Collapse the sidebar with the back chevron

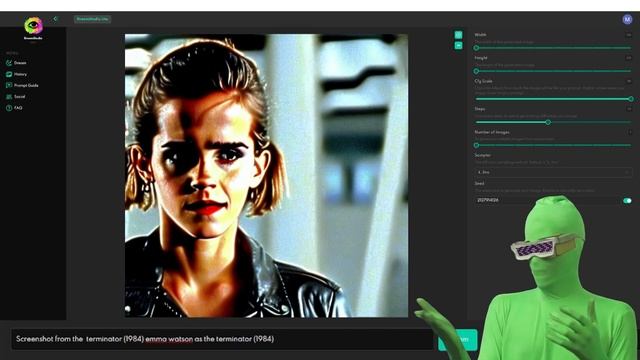click(x=56, y=19)
